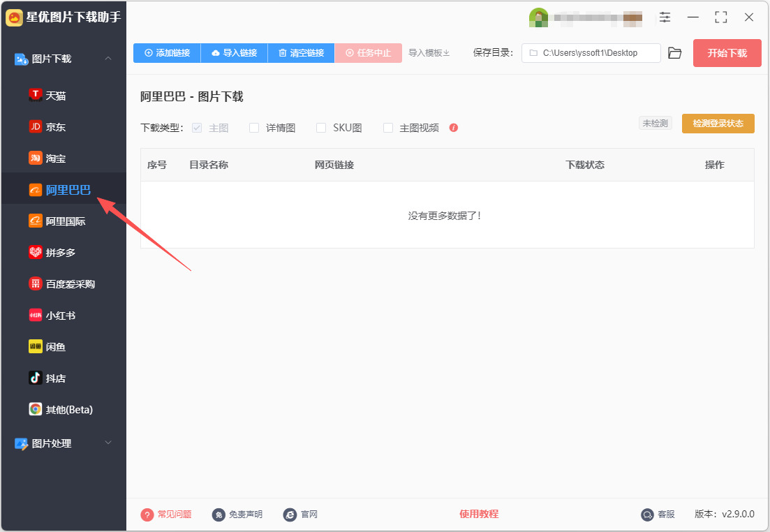Click the 添加链接 button
This screenshot has width=770, height=532.
(167, 53)
